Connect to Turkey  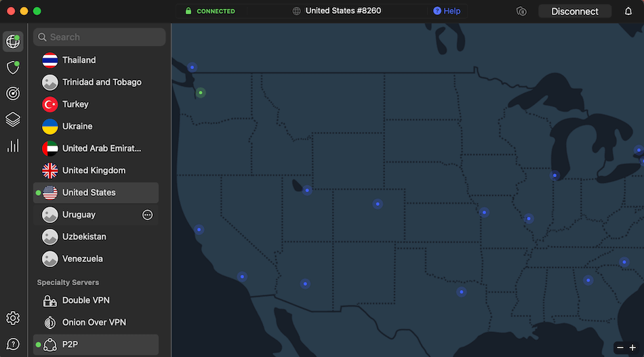click(96, 104)
